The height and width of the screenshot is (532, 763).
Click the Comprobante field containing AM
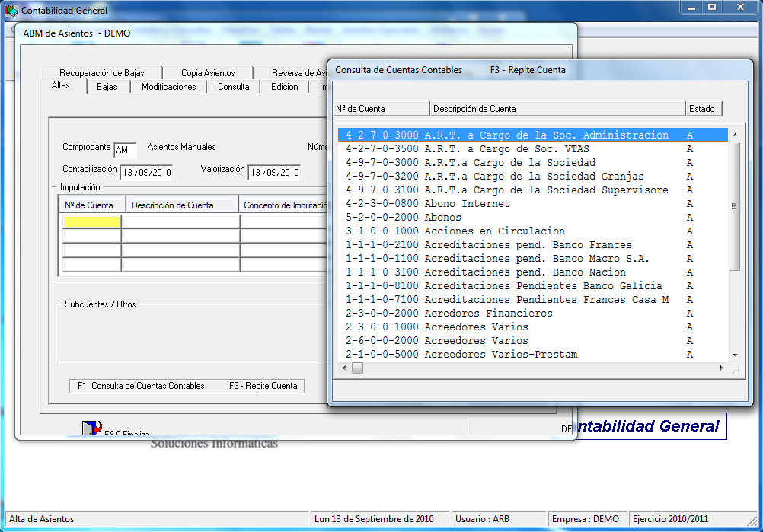tap(124, 150)
